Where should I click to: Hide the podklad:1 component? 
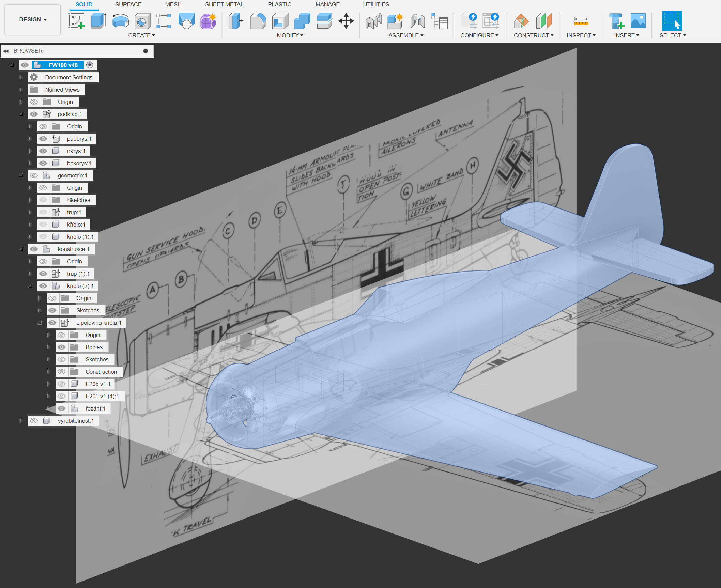tap(34, 114)
